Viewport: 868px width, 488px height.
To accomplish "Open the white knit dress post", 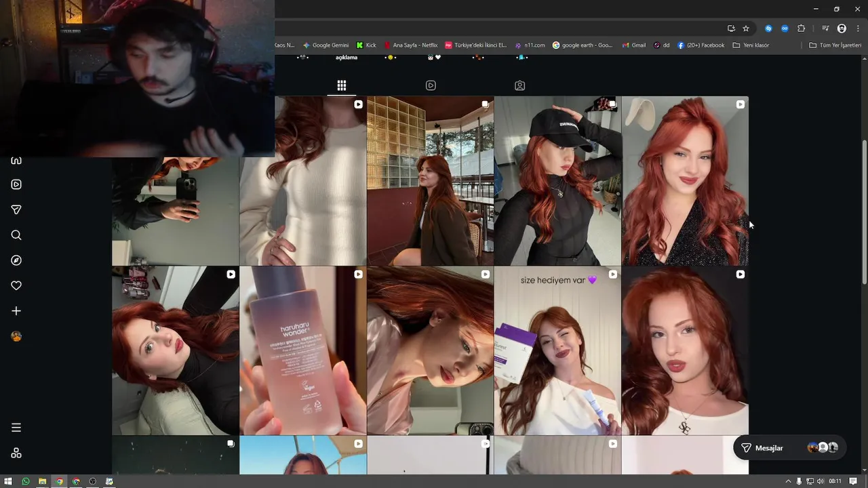I will click(302, 180).
